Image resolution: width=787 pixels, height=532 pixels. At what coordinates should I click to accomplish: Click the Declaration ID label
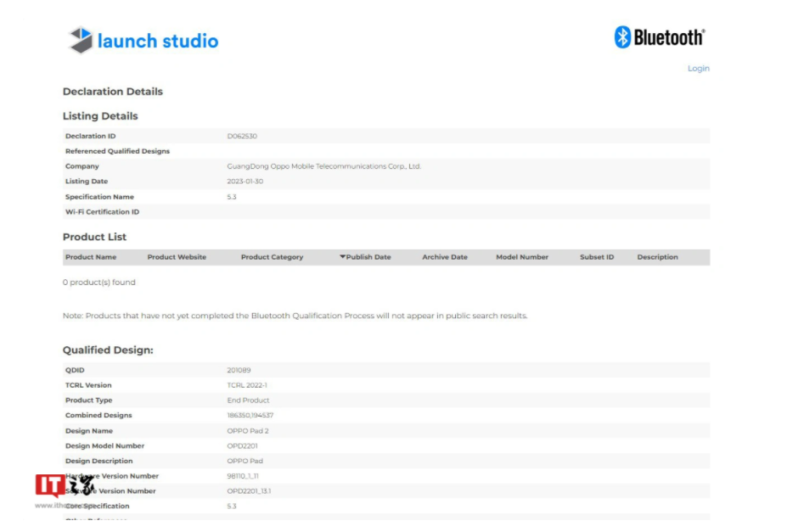pyautogui.click(x=90, y=136)
